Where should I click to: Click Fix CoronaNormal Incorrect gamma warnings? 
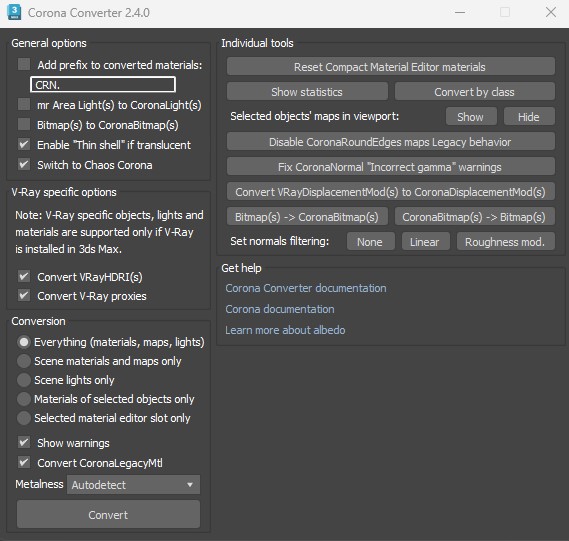coord(390,167)
